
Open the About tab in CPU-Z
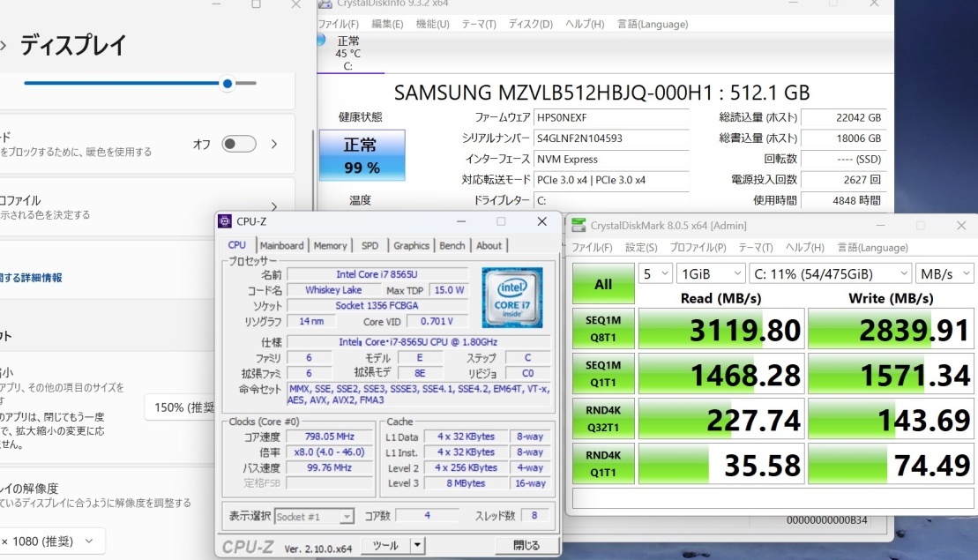[x=489, y=246]
